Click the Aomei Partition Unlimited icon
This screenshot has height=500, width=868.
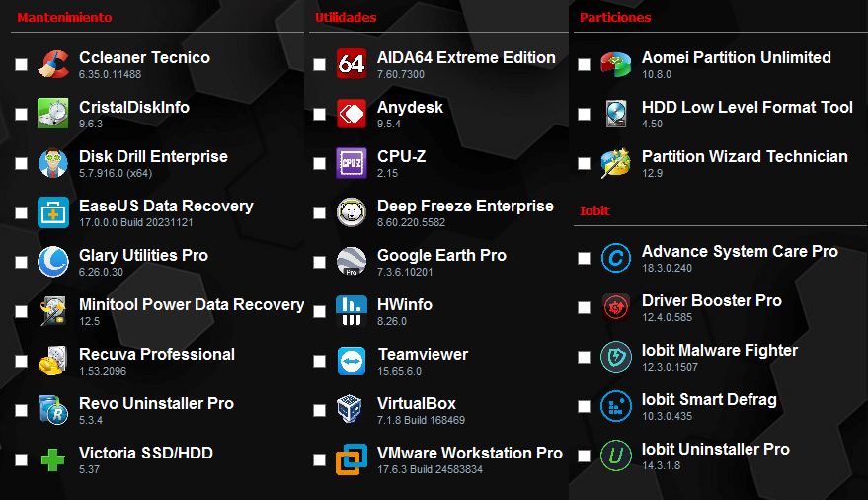[616, 64]
